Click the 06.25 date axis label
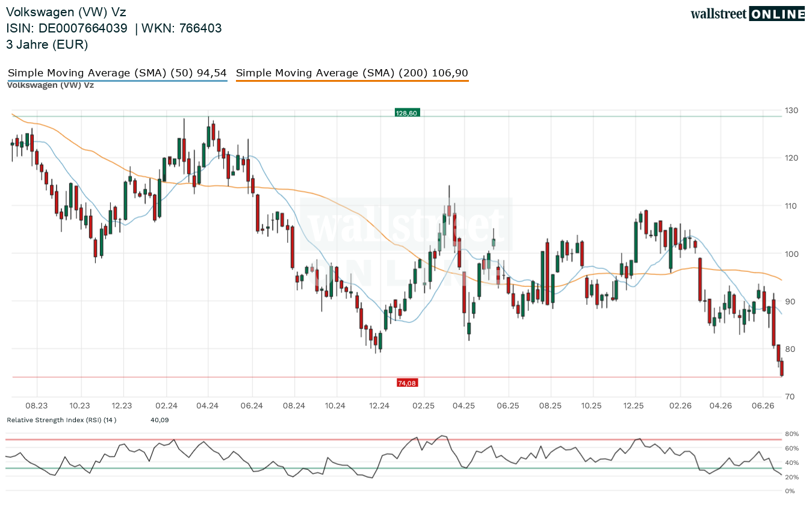The height and width of the screenshot is (507, 812). tap(507, 405)
